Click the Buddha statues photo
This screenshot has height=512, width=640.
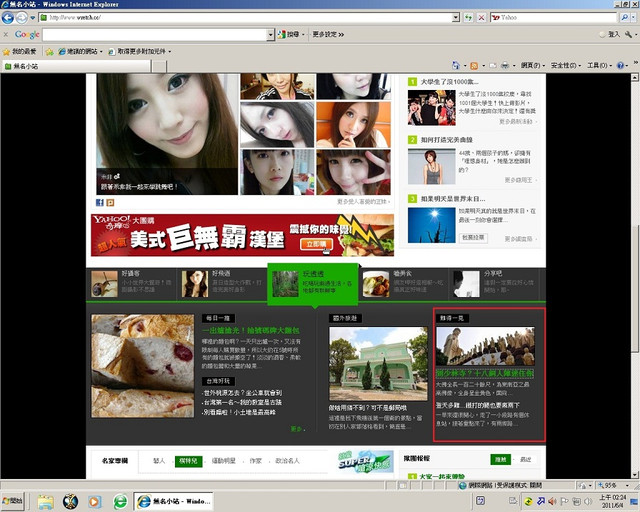(485, 346)
